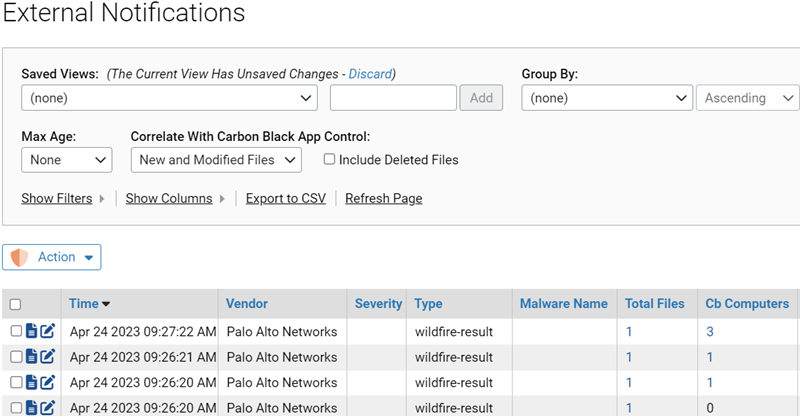Click the saved view name input field
This screenshot has height=417, width=800.
[x=393, y=97]
